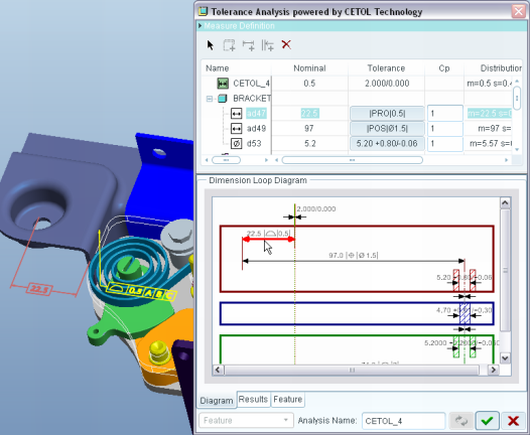This screenshot has height=435, width=530.
Task: Click the Nominal column header
Action: tap(310, 68)
